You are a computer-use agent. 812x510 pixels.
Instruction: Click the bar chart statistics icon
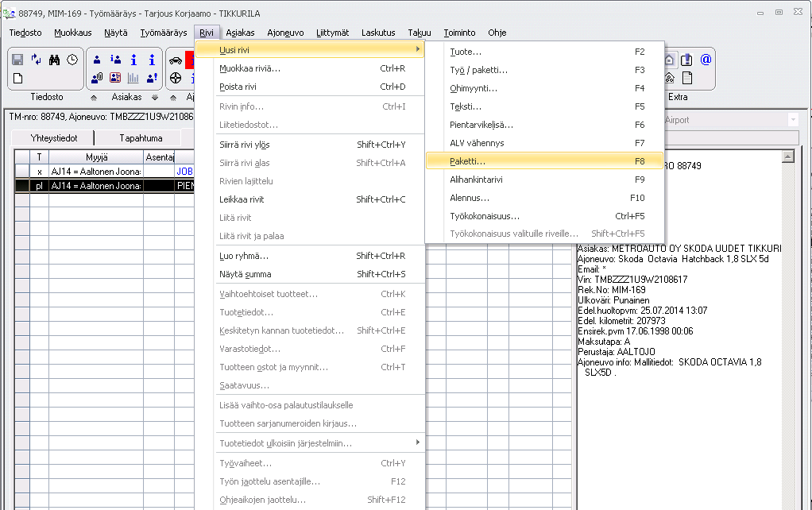coord(133,78)
